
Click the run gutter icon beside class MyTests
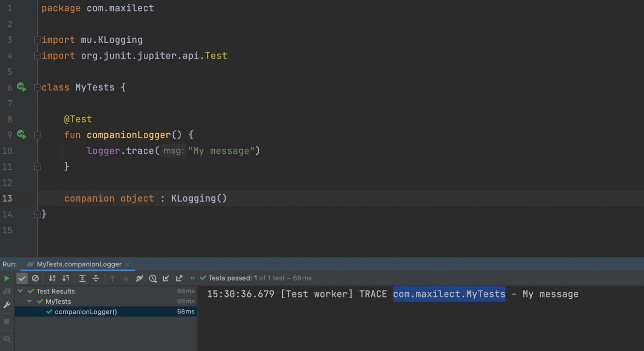(x=21, y=87)
